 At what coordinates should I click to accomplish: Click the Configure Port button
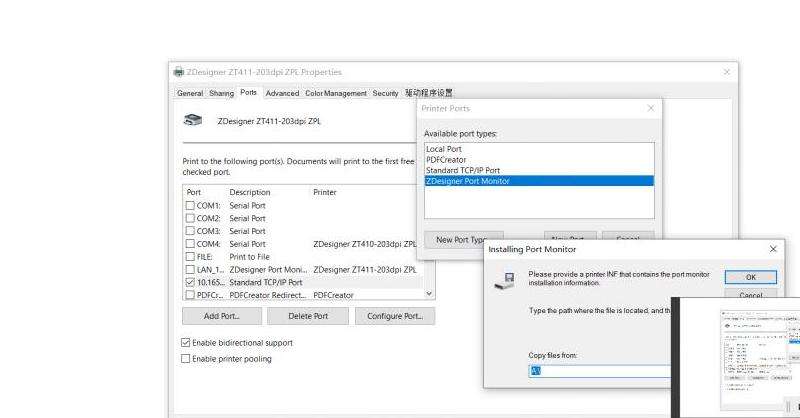pyautogui.click(x=395, y=316)
